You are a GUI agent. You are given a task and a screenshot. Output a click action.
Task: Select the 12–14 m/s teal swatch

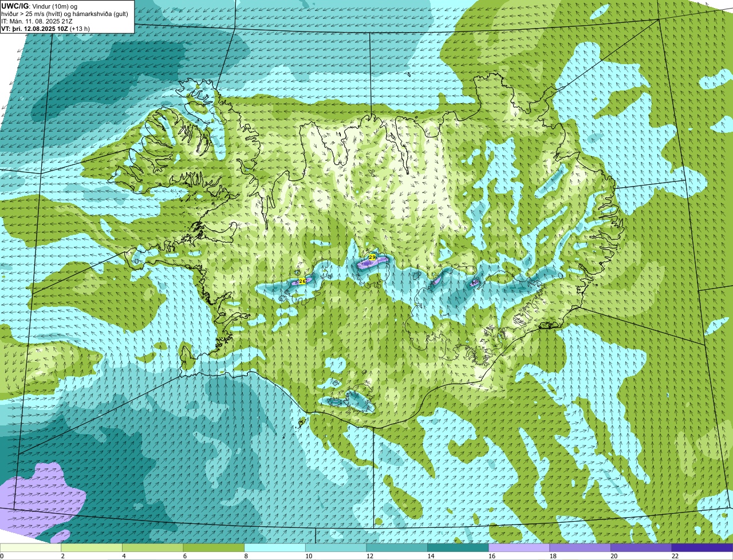coord(397,548)
